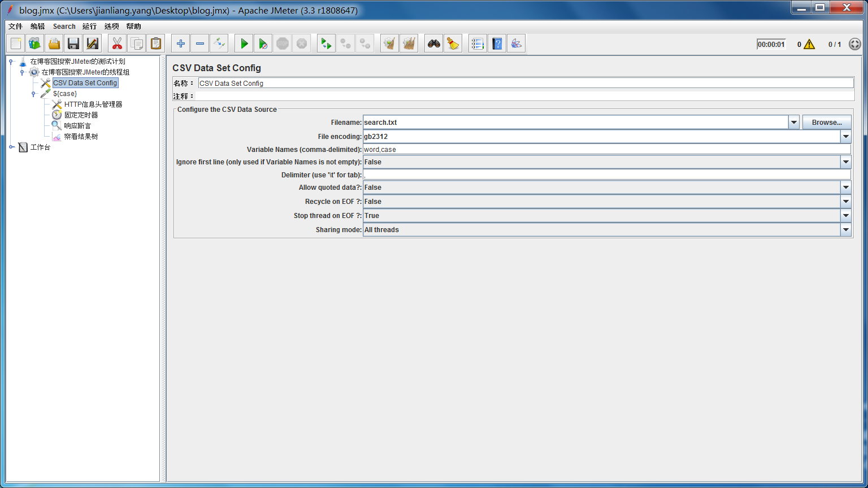Viewport: 868px width, 488px height.
Task: Click the 名称 name input field
Action: 526,83
